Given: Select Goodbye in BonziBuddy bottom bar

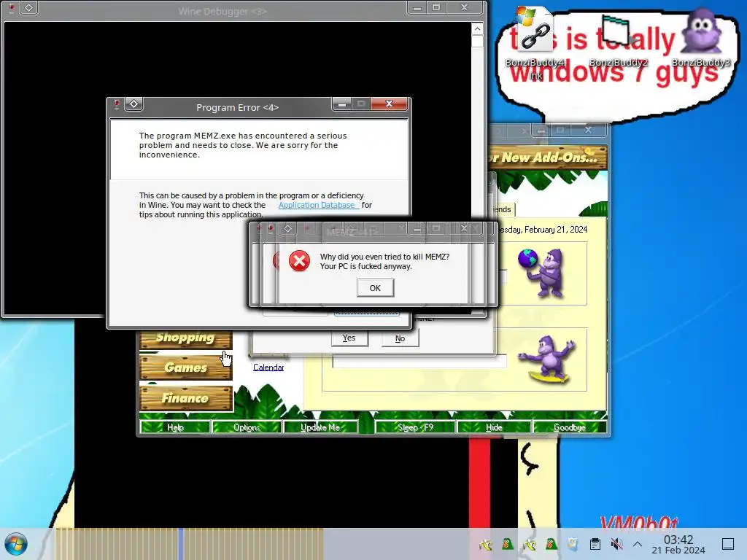Looking at the screenshot, I should coord(569,427).
